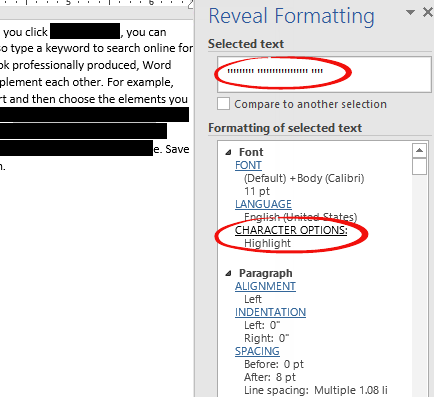
Task: Click the scroll up arrow in formatting list
Action: tap(419, 150)
